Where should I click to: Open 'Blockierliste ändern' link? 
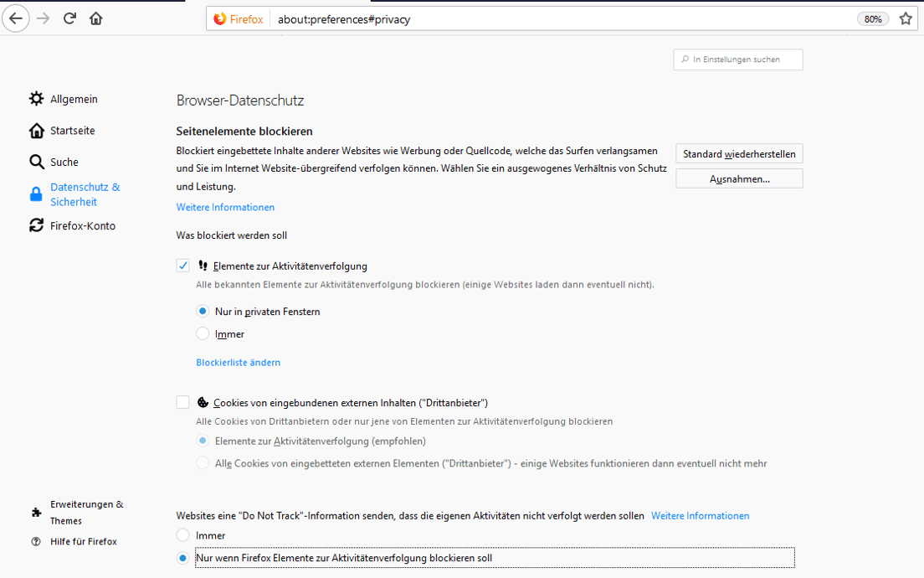[x=238, y=362]
